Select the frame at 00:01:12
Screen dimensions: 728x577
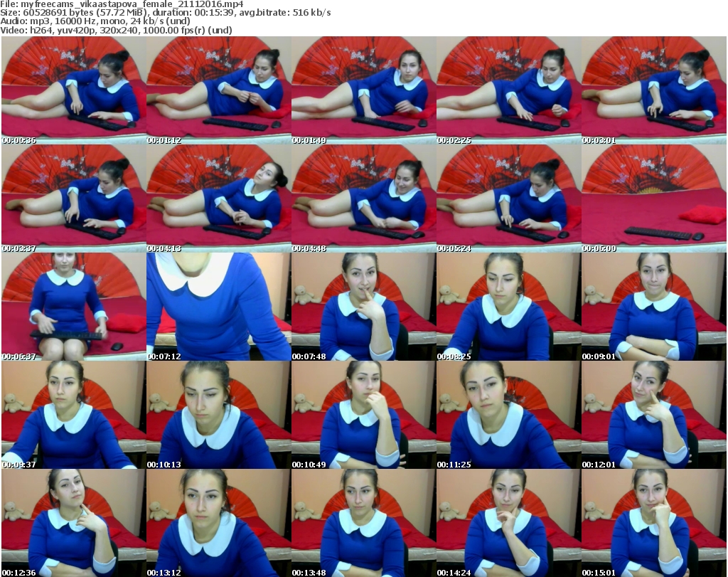tap(219, 90)
